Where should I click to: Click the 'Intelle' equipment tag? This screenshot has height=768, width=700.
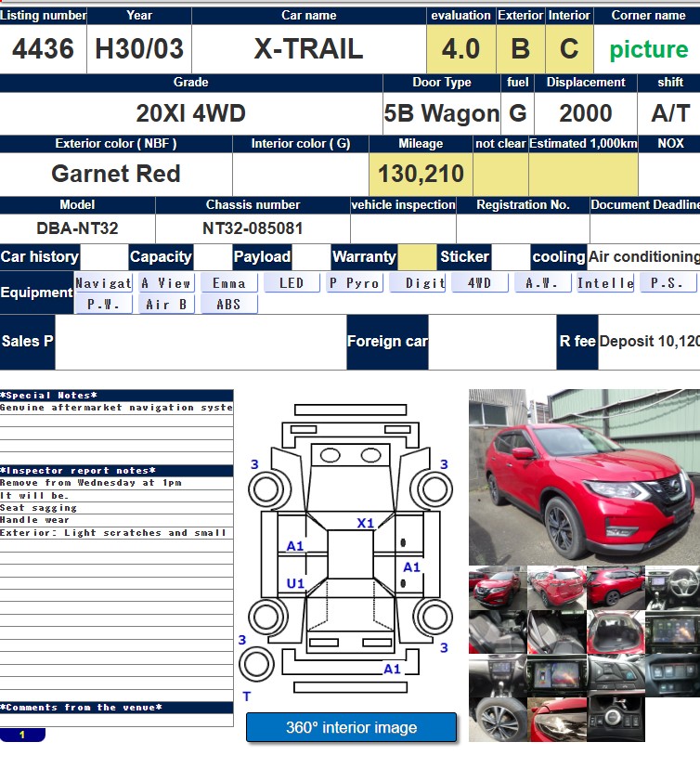click(x=605, y=283)
